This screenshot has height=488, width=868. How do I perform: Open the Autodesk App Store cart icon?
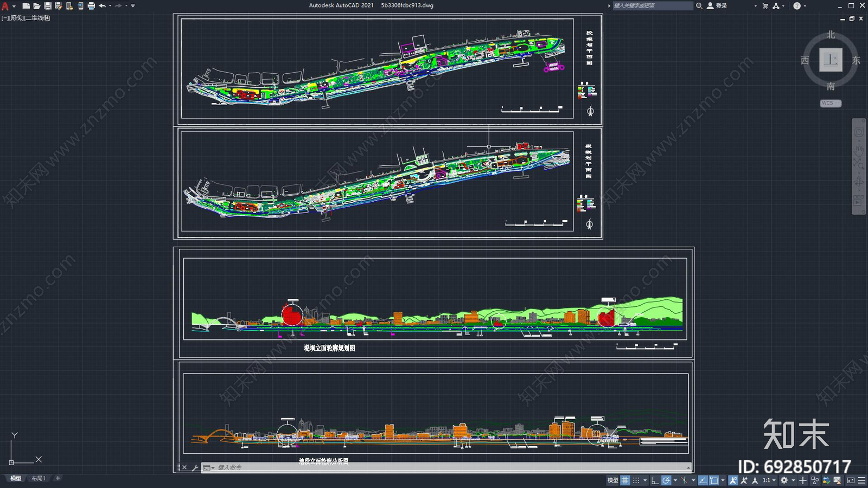point(765,5)
